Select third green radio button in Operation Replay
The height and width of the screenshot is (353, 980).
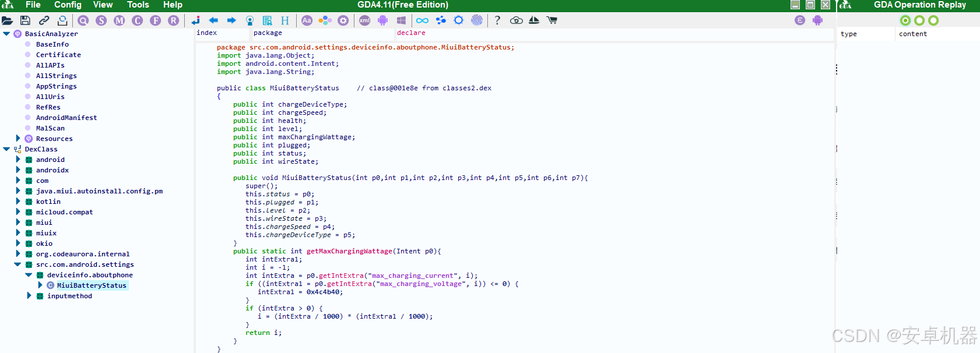[x=933, y=20]
